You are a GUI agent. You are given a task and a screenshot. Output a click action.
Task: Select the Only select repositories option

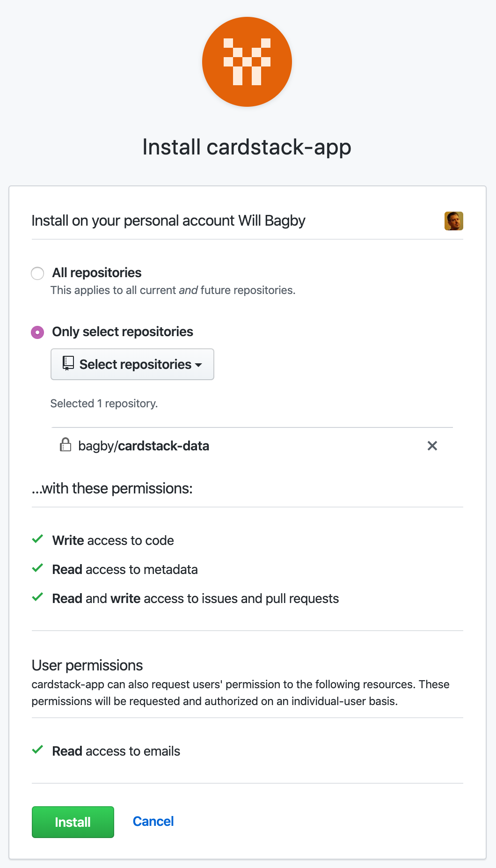(x=37, y=331)
